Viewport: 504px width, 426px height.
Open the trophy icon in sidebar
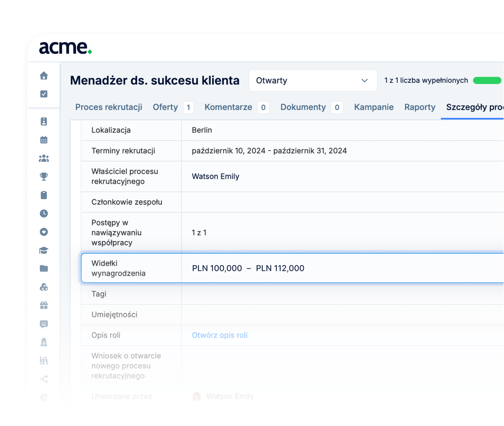click(44, 177)
